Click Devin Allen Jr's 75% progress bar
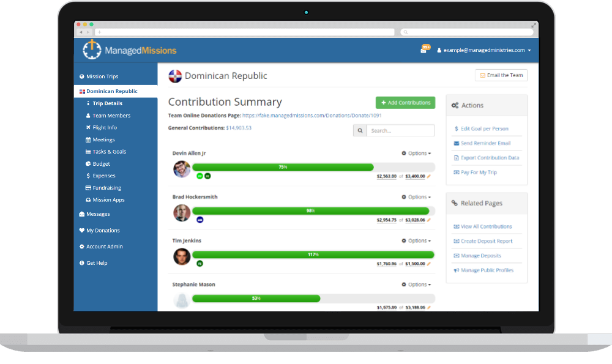This screenshot has width=612, height=364. (313, 167)
